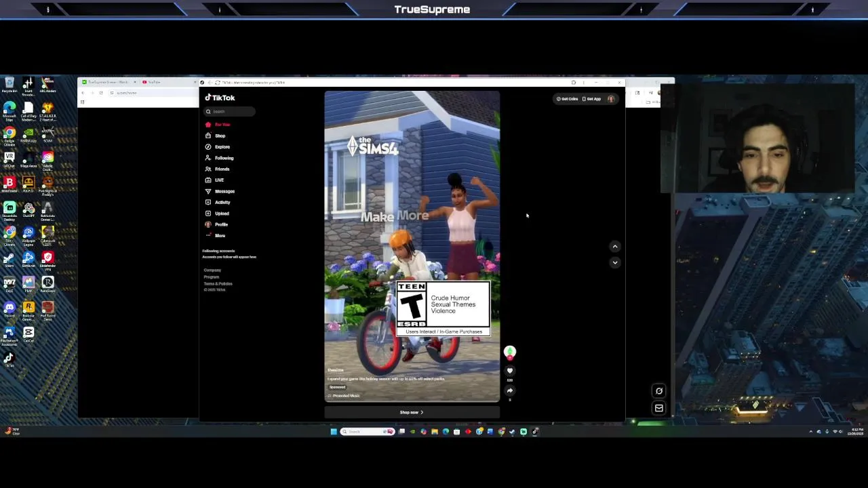Select Microsoft Edge desktop icon
This screenshot has width=868, height=488.
[x=9, y=112]
